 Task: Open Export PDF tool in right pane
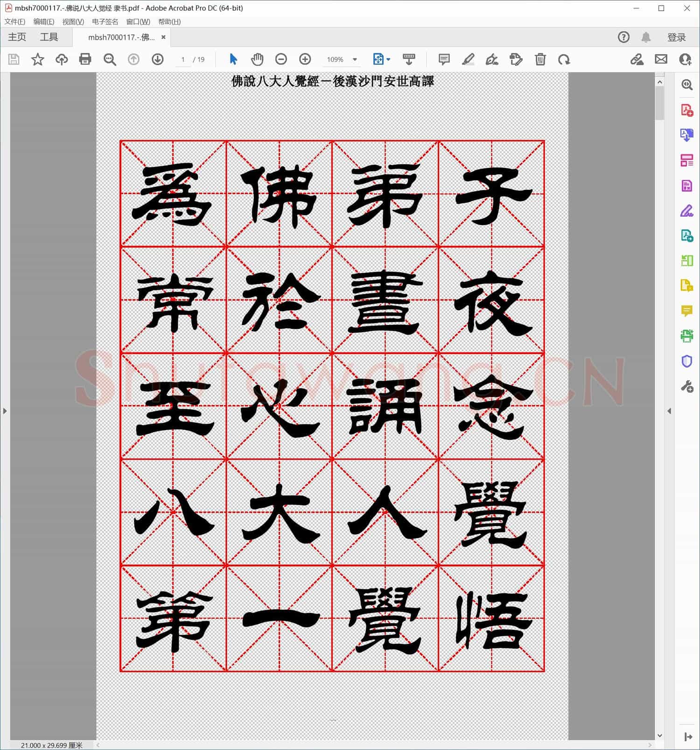coord(687,135)
